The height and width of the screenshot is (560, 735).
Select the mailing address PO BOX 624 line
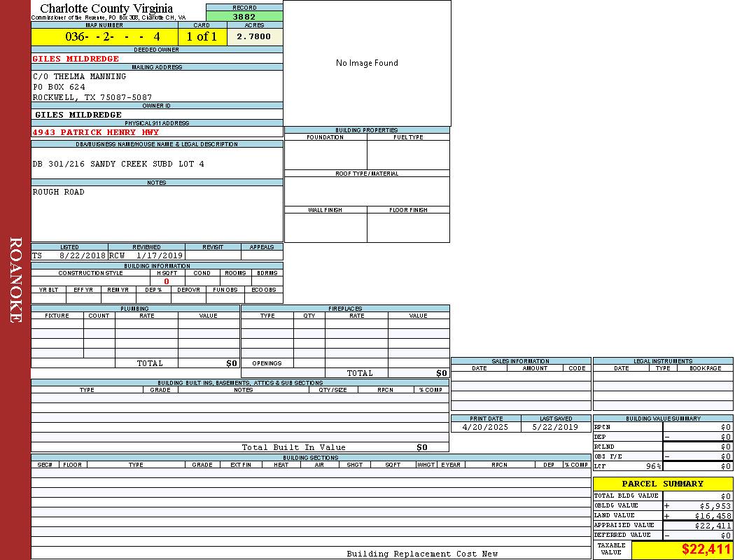(x=59, y=87)
